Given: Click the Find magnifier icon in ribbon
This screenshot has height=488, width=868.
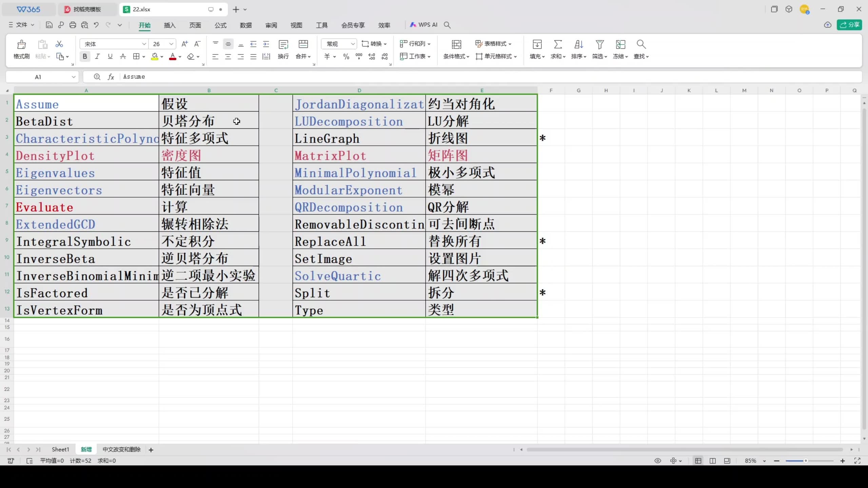Looking at the screenshot, I should tap(641, 44).
